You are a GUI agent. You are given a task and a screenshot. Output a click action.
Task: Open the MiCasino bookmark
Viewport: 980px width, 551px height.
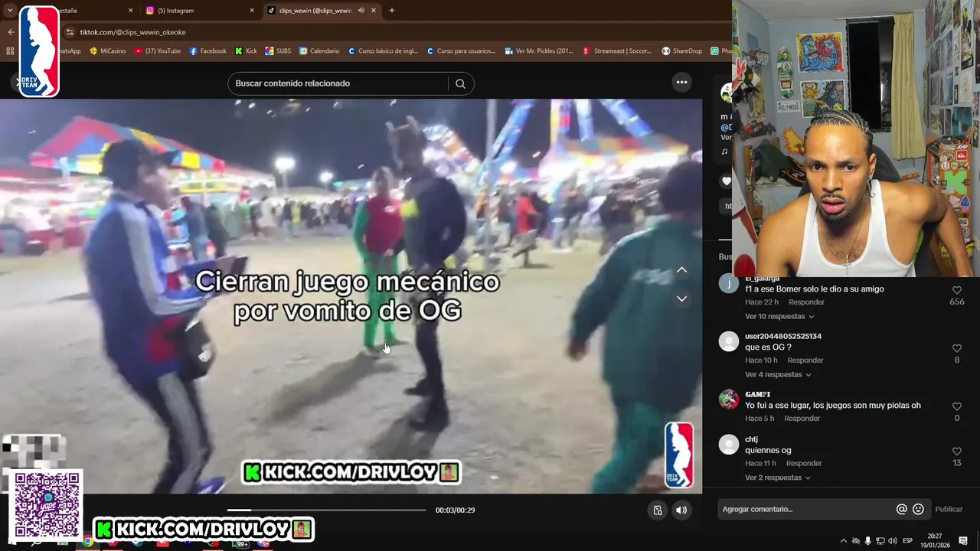tap(108, 51)
